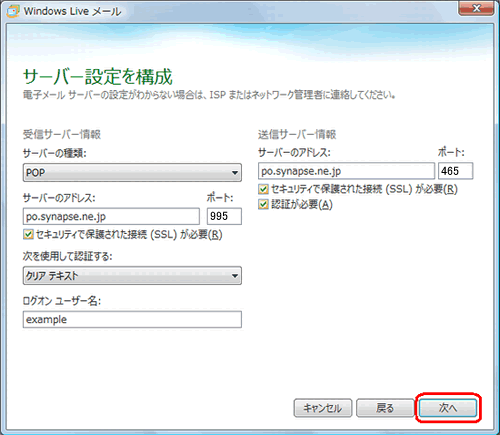Toggle outgoing server SSL checkbox
The height and width of the screenshot is (435, 500).
point(263,189)
